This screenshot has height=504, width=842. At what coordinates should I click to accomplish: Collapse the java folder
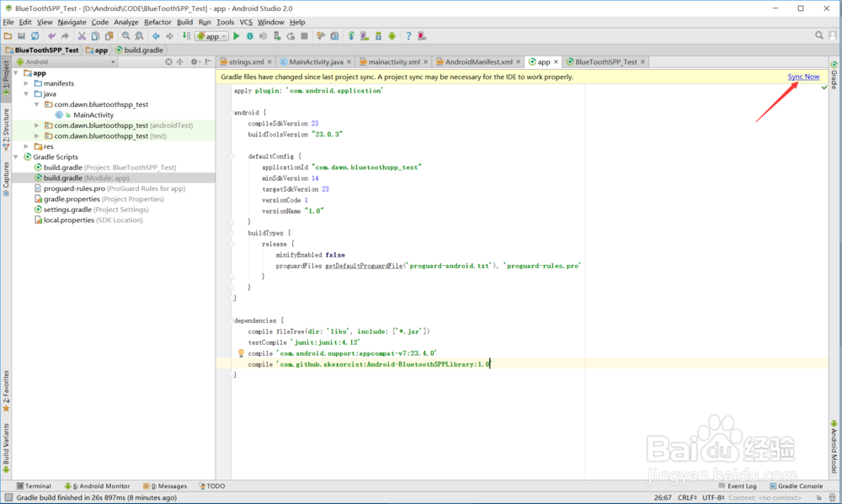(x=26, y=93)
